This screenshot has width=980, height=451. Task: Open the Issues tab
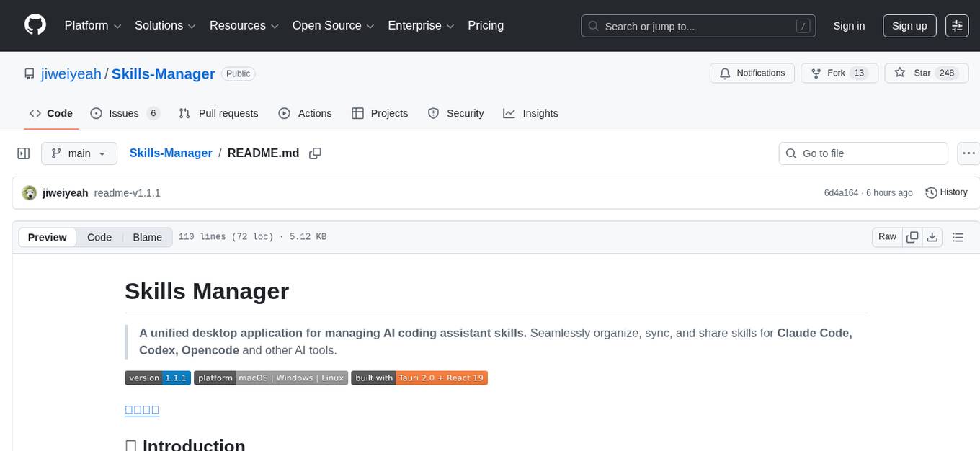point(125,113)
